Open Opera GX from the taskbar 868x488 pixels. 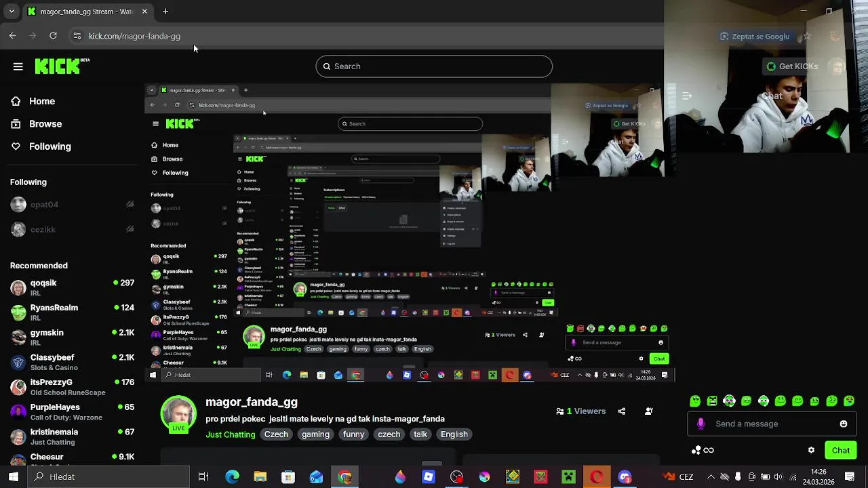(x=596, y=476)
